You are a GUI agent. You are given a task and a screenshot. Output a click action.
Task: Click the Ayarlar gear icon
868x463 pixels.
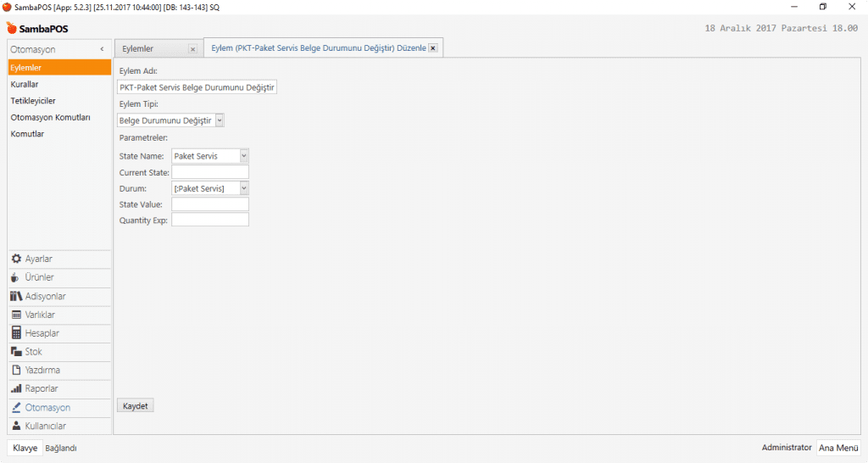point(16,259)
